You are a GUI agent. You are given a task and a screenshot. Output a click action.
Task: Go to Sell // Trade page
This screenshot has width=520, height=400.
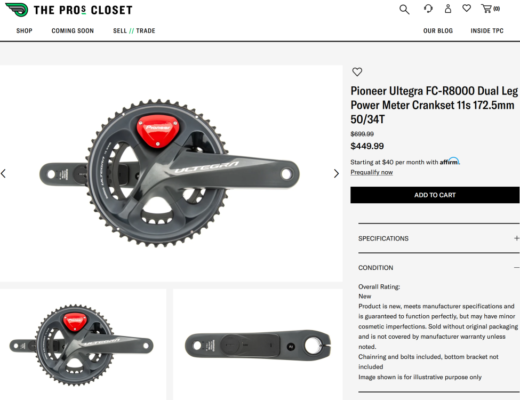tap(134, 31)
